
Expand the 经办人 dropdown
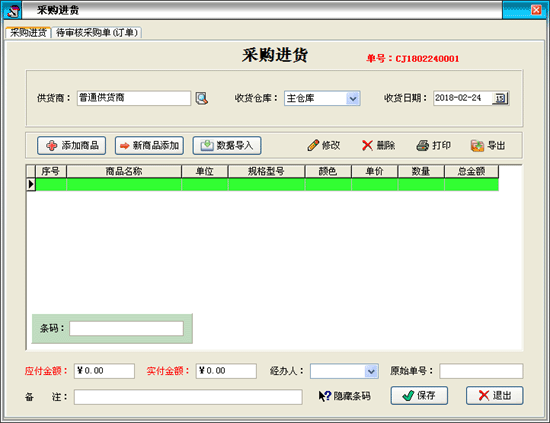pyautogui.click(x=371, y=371)
